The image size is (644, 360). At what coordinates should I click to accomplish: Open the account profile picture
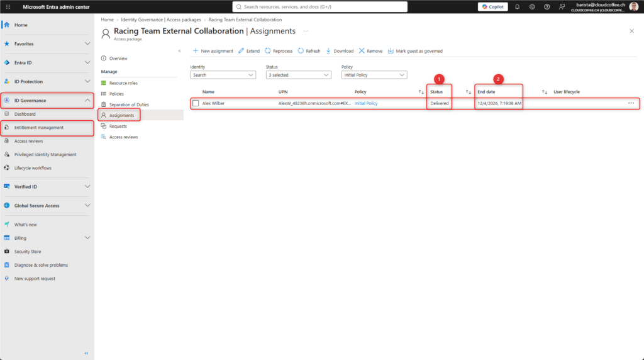(634, 6)
